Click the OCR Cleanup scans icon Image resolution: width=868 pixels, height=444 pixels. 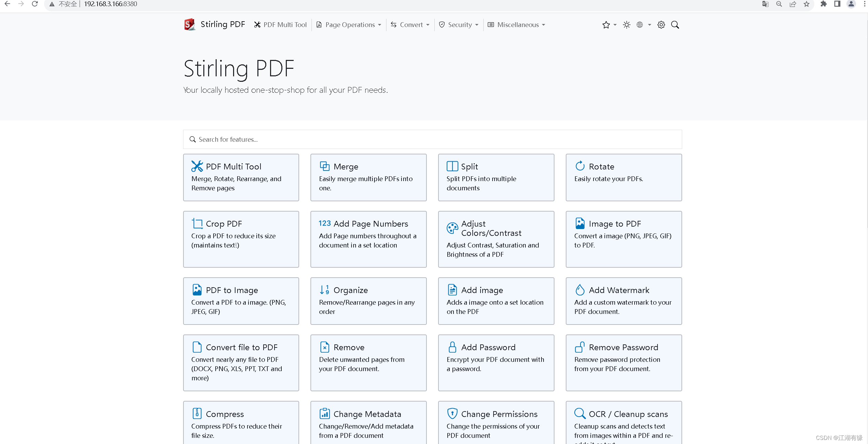click(580, 414)
